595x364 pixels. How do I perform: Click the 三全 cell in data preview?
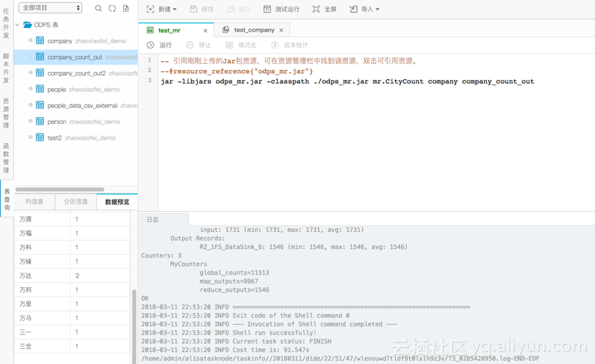point(42,346)
